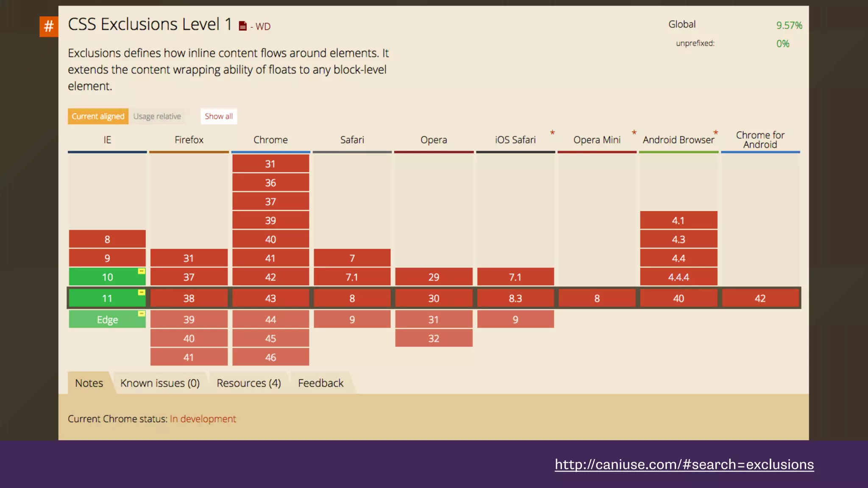The width and height of the screenshot is (868, 488).
Task: Click the yellow prefix flag on IE 10
Action: [x=142, y=271]
